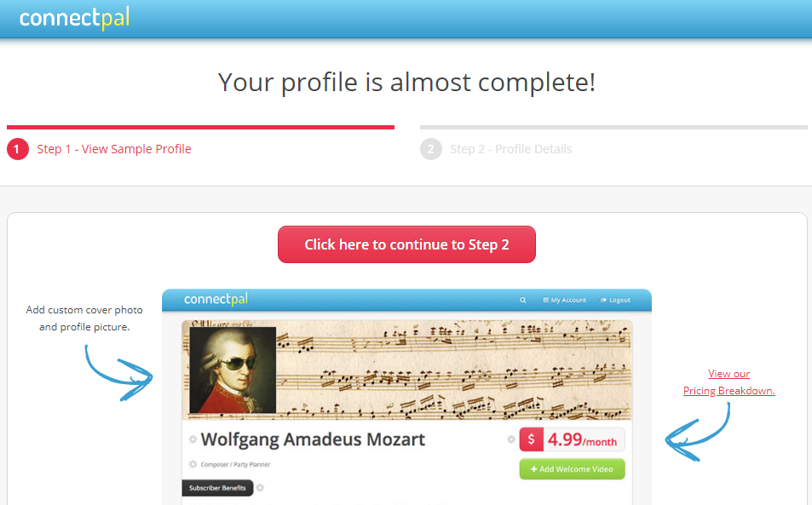Image resolution: width=812 pixels, height=505 pixels.
Task: Click the Step 2 number circle
Action: (x=431, y=149)
